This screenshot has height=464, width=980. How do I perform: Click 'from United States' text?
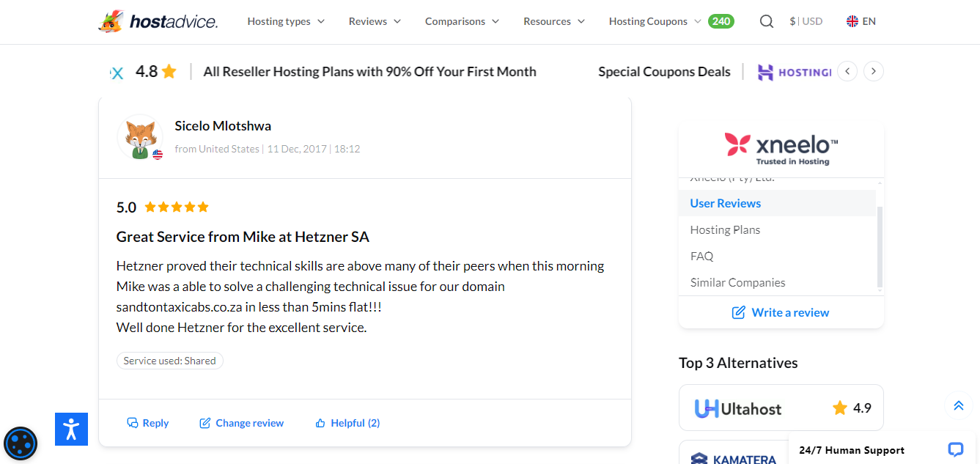tap(217, 149)
